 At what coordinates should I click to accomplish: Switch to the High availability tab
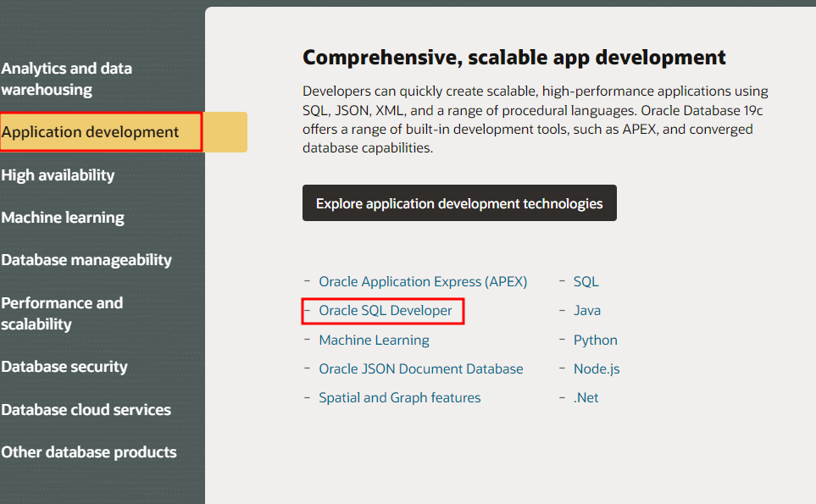click(x=58, y=175)
